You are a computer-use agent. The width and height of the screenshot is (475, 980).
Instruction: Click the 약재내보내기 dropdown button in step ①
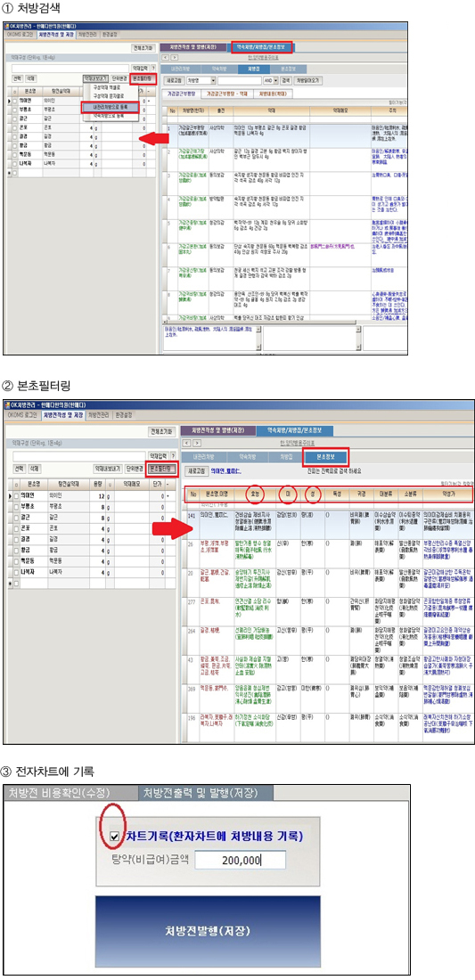pyautogui.click(x=95, y=78)
